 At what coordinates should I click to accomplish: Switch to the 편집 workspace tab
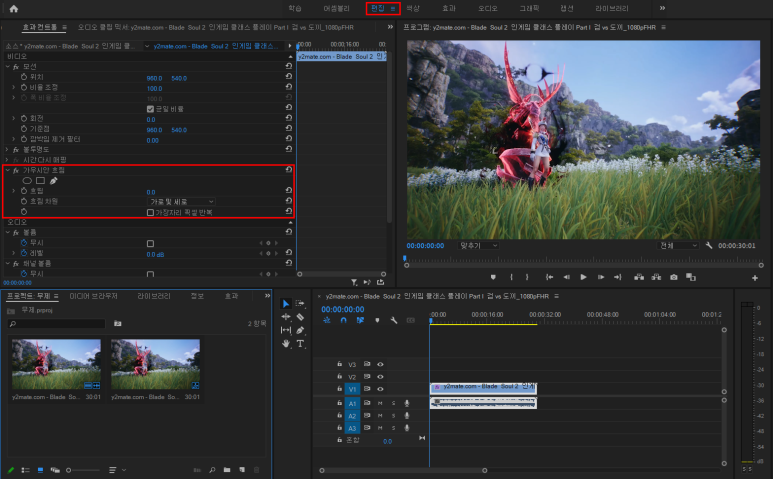[378, 8]
